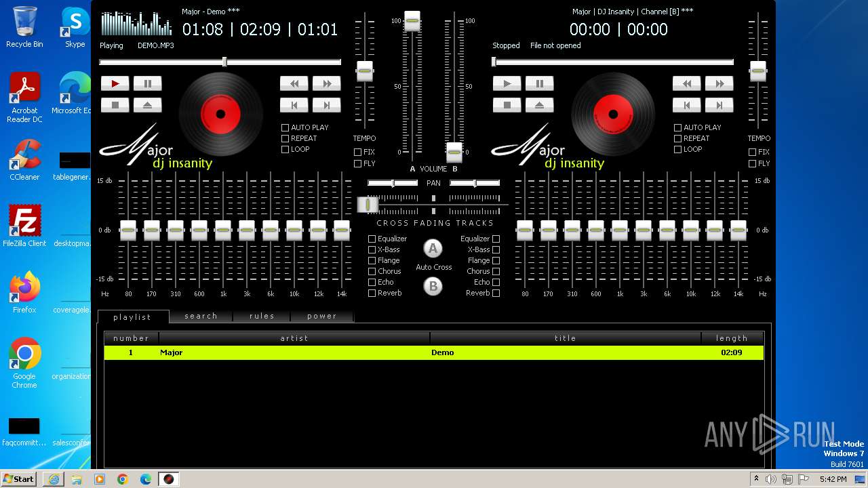Screen dimensions: 868x488
Task: Enable REPEAT on deck A
Action: coord(285,138)
